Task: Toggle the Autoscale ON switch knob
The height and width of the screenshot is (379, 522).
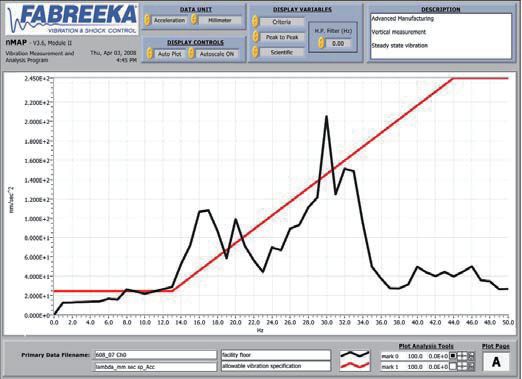Action: [191, 53]
